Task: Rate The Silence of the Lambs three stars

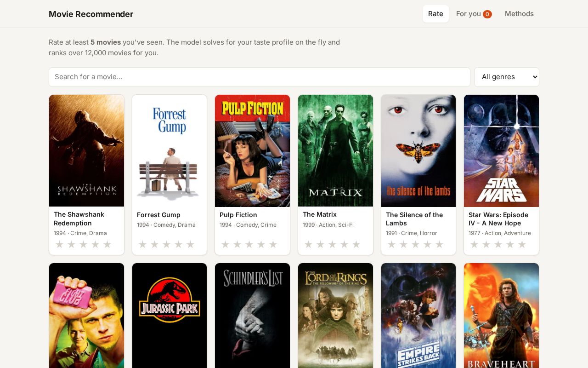Action: click(415, 245)
